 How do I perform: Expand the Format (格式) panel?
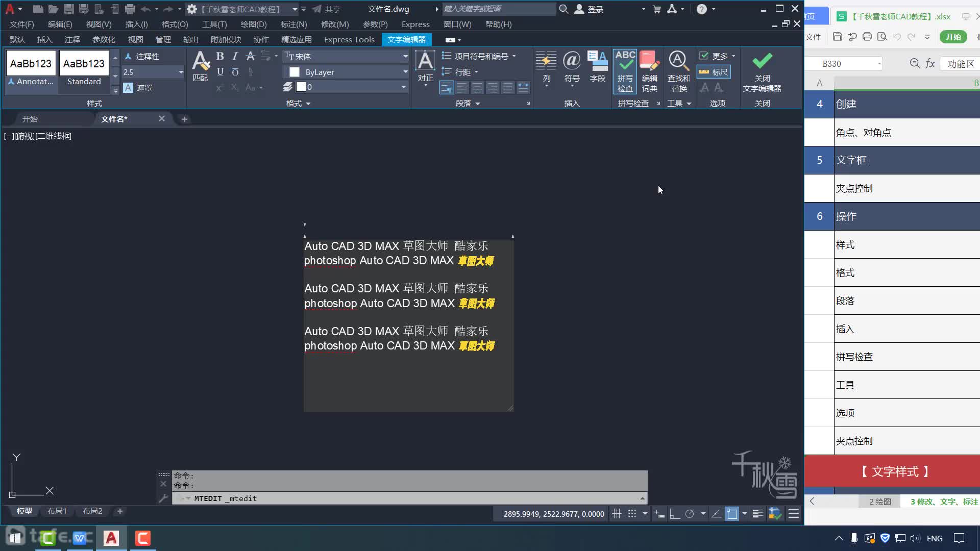(298, 104)
